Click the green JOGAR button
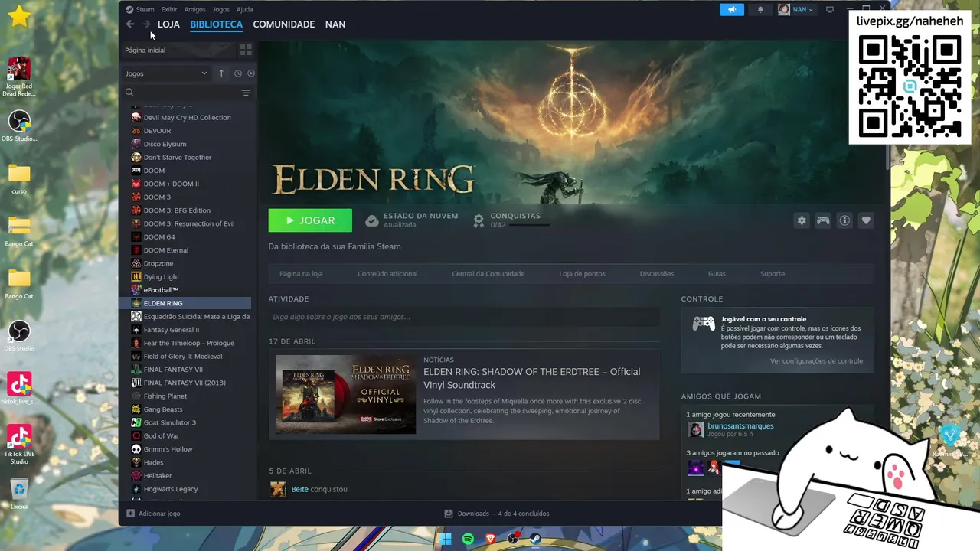 (x=310, y=220)
